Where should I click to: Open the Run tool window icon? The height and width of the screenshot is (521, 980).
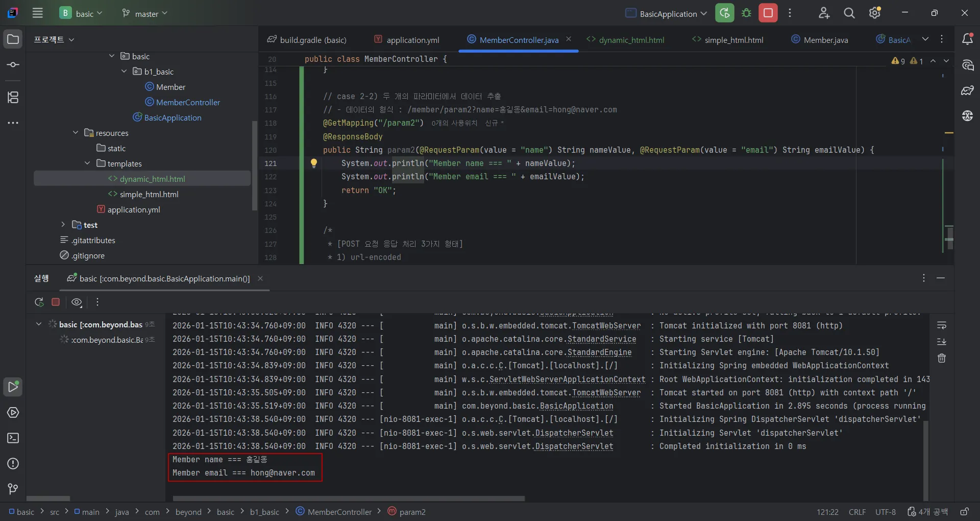(x=13, y=387)
